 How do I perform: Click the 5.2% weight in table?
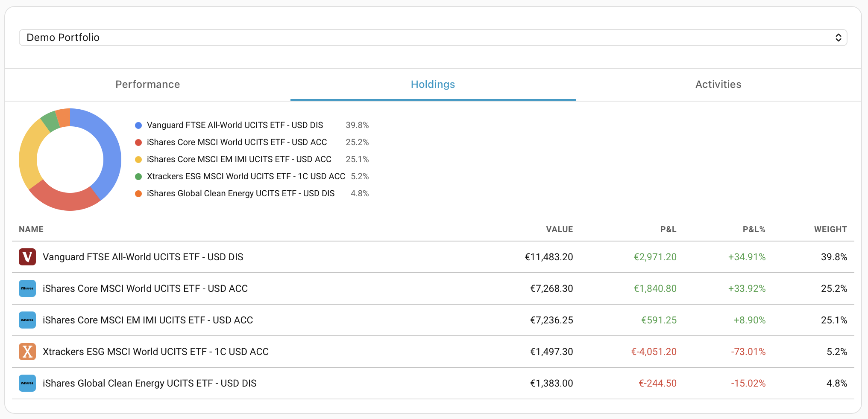[x=837, y=352]
